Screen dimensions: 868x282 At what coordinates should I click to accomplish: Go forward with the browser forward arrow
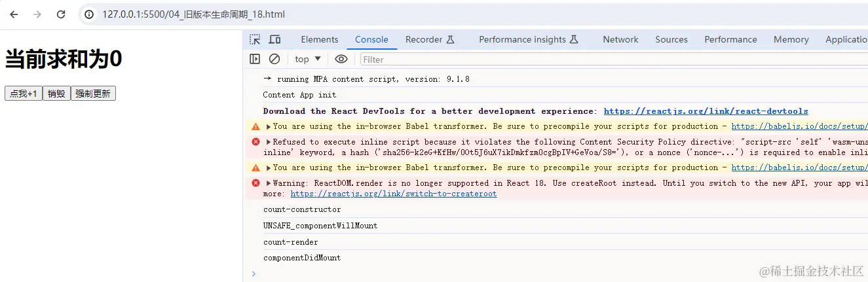pos(37,14)
